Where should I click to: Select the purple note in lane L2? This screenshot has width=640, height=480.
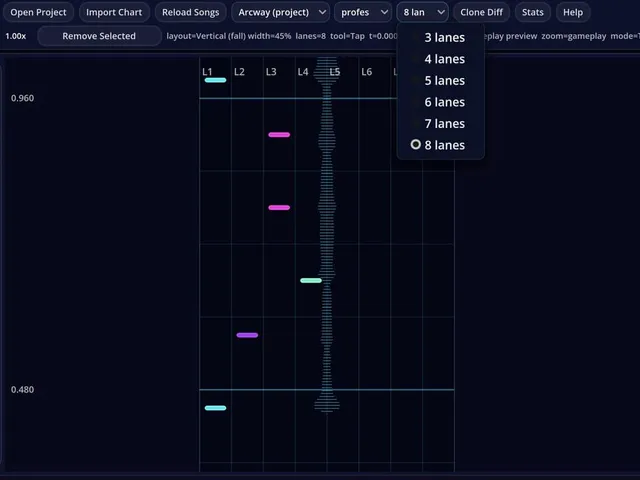click(x=247, y=335)
